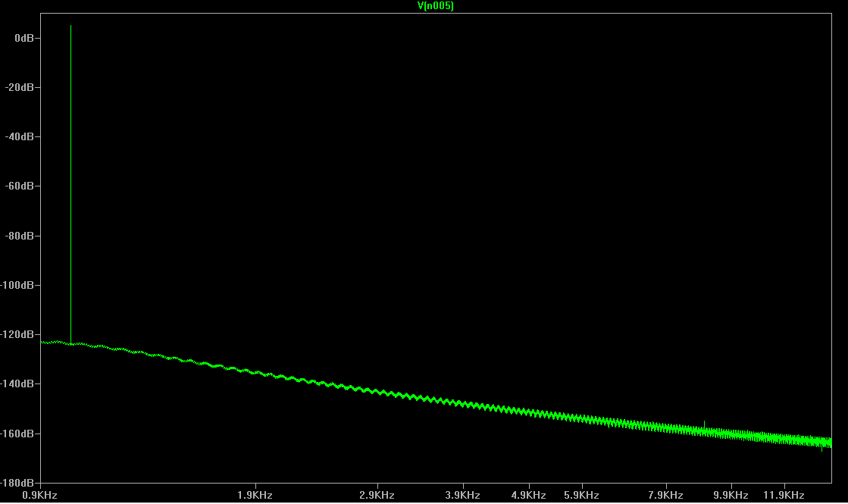The width and height of the screenshot is (848, 504).
Task: Click the 11.9KHz frequency label
Action: 784,496
